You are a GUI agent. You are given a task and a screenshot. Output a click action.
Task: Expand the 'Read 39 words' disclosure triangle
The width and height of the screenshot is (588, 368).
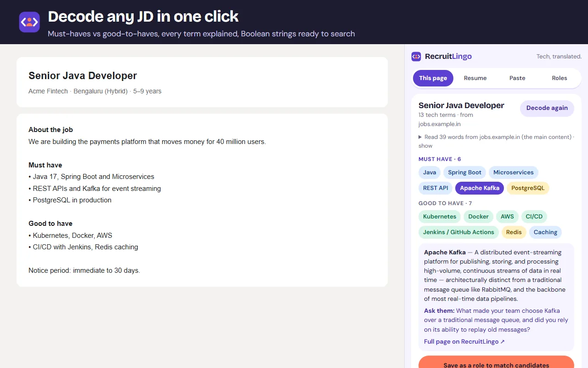pos(420,137)
